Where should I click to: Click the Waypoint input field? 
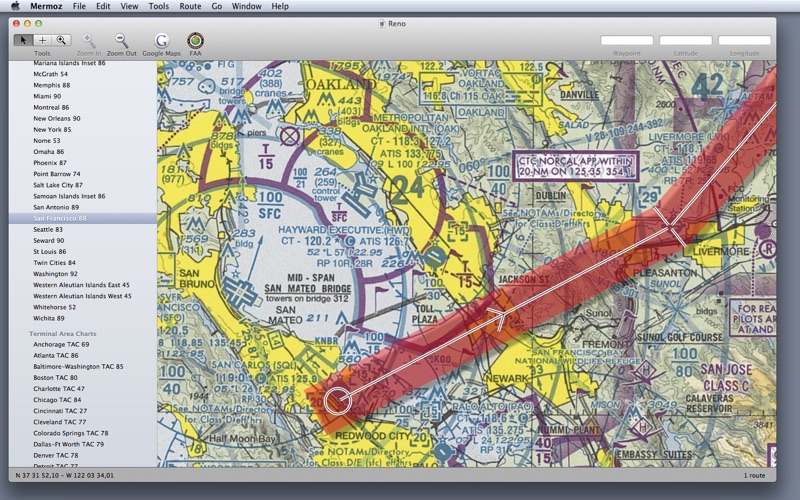coord(627,40)
